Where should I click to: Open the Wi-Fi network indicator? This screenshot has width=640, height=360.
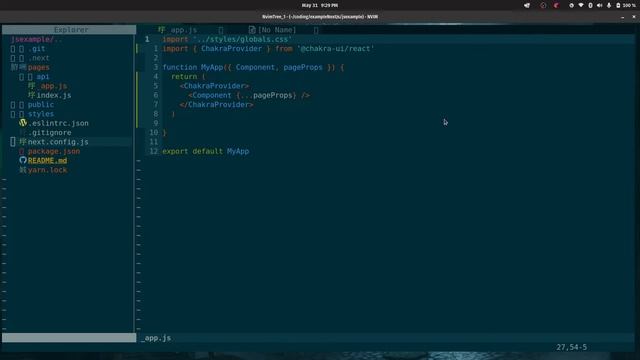(x=581, y=5)
